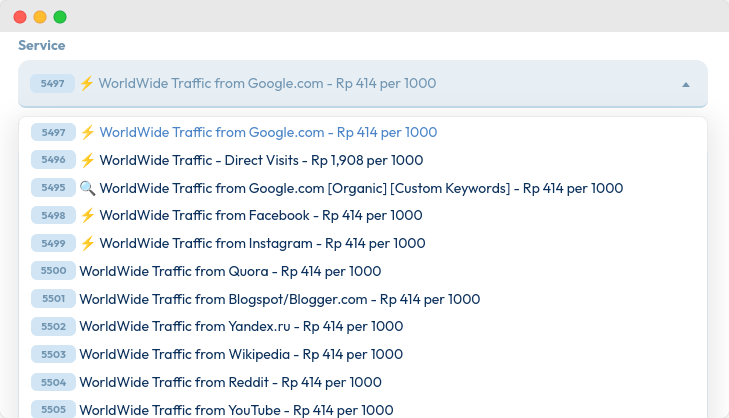Select WorldWide Traffic from Facebook option
This screenshot has height=418, width=729.
(363, 215)
